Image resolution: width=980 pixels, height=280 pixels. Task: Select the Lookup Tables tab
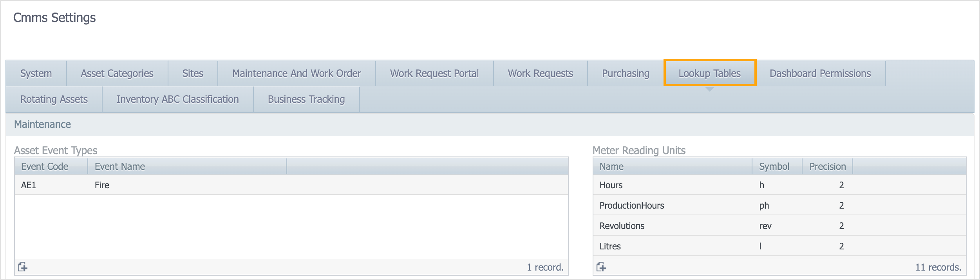(709, 73)
